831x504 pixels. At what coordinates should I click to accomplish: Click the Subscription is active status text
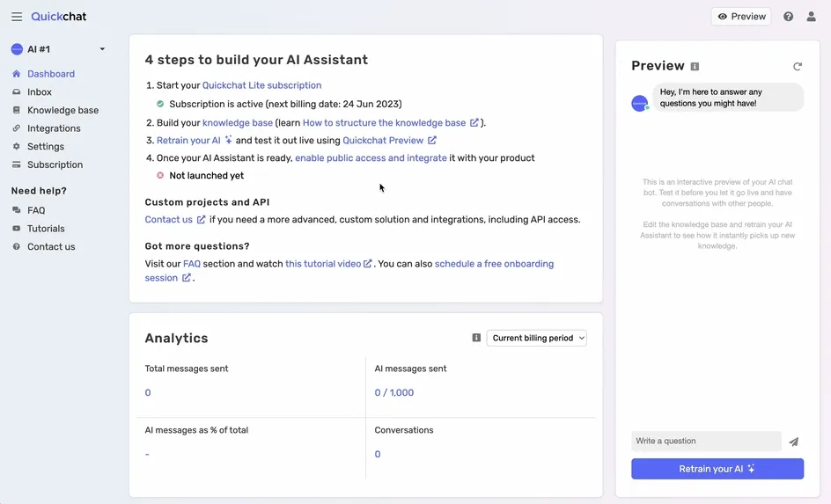285,104
